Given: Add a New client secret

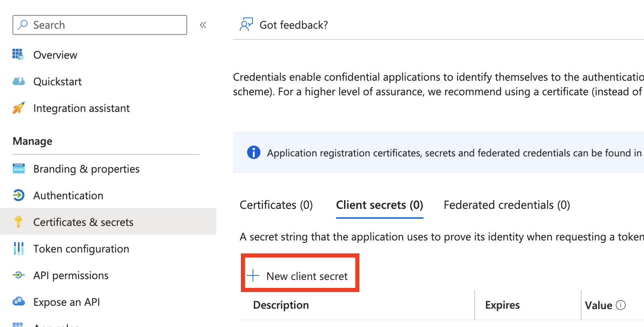Looking at the screenshot, I should 300,276.
